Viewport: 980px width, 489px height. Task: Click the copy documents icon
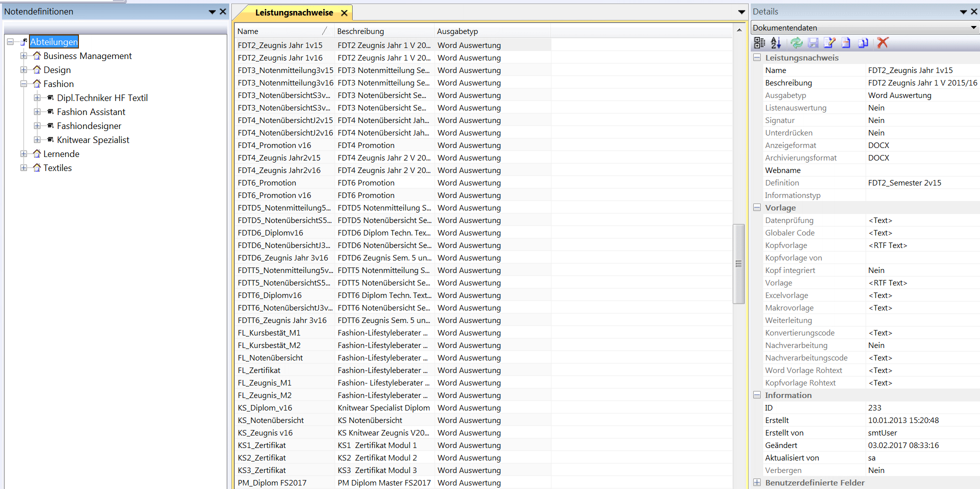click(863, 43)
